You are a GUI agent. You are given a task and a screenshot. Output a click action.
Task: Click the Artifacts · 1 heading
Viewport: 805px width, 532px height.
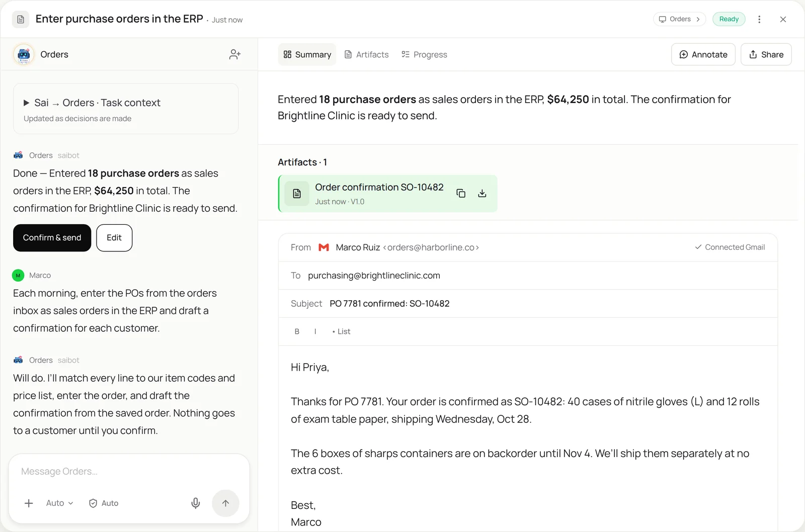pyautogui.click(x=302, y=162)
